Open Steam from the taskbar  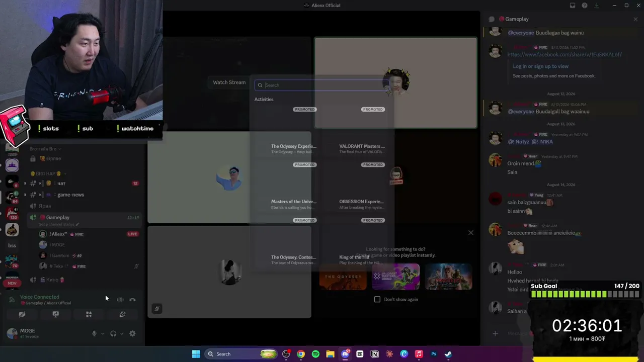coord(448,354)
